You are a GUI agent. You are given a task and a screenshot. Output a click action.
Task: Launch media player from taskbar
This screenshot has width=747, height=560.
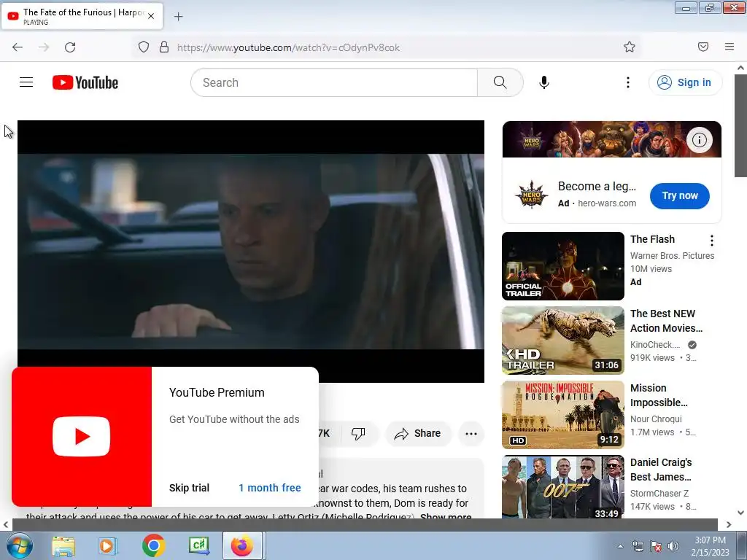(107, 545)
